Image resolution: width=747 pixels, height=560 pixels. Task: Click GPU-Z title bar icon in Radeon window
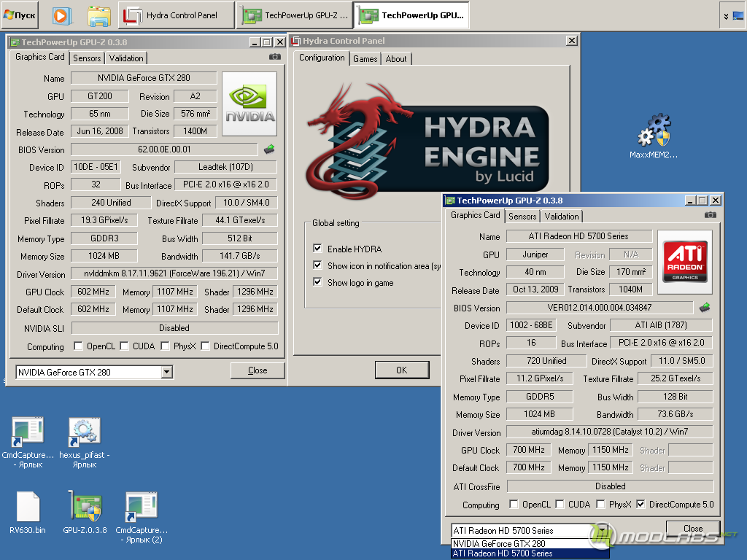pos(450,201)
